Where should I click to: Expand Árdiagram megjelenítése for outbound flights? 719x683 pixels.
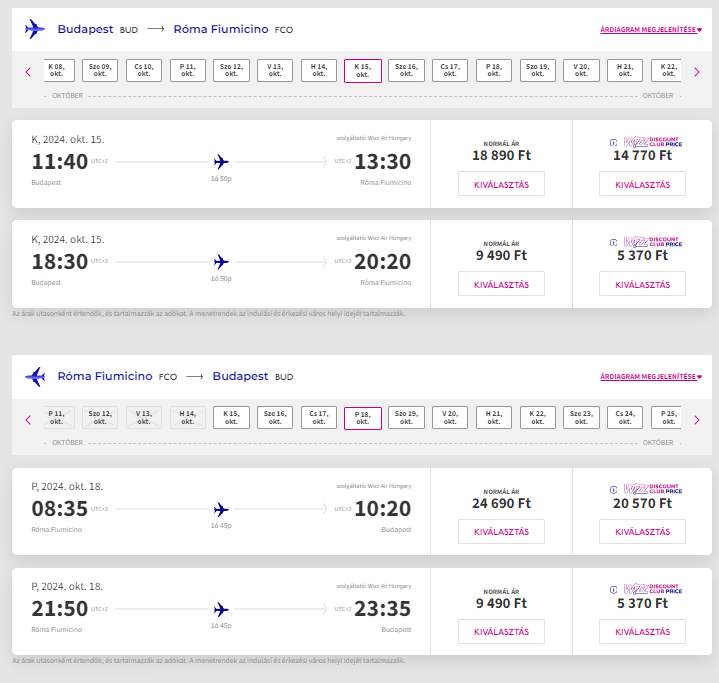[x=651, y=31]
